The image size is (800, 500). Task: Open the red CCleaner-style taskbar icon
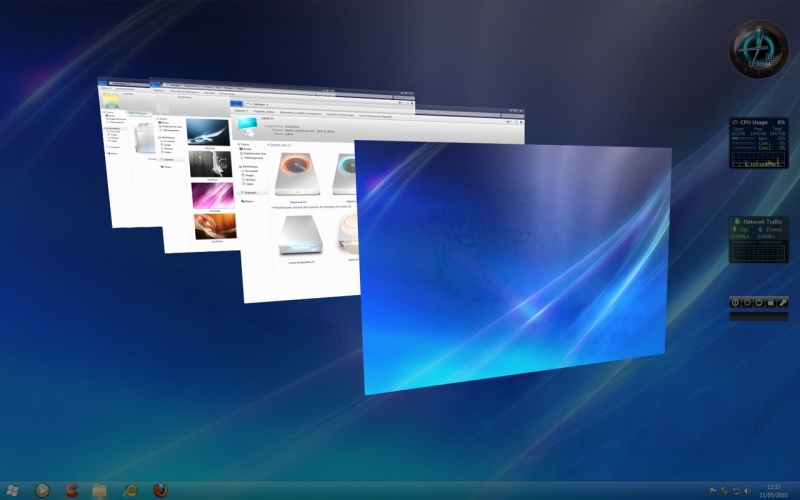[72, 490]
